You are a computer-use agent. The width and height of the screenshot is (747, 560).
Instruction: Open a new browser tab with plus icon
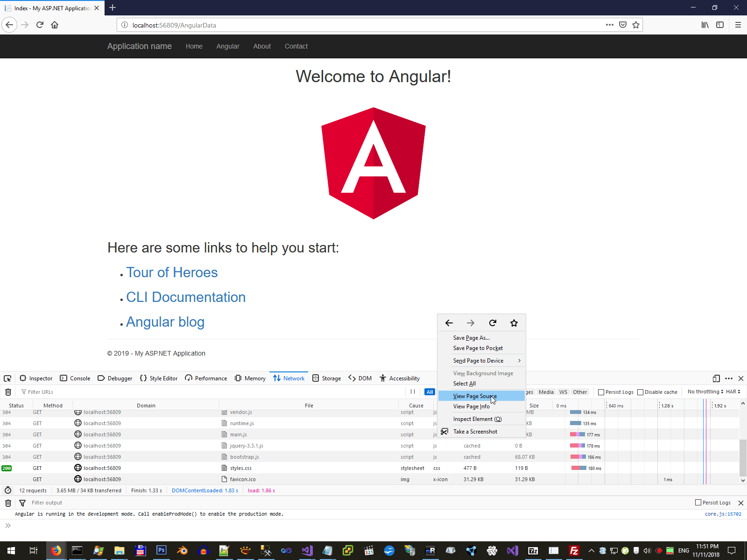(x=113, y=8)
